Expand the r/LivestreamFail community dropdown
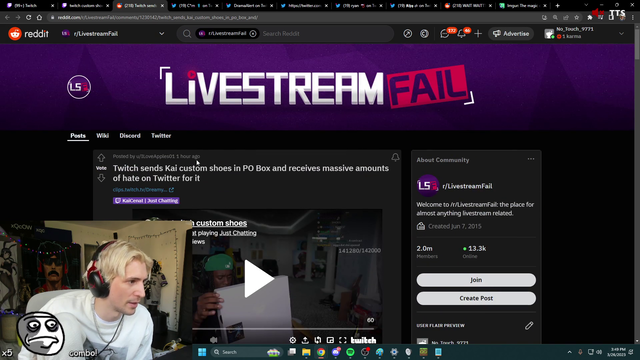This screenshot has width=640, height=360. tap(162, 34)
